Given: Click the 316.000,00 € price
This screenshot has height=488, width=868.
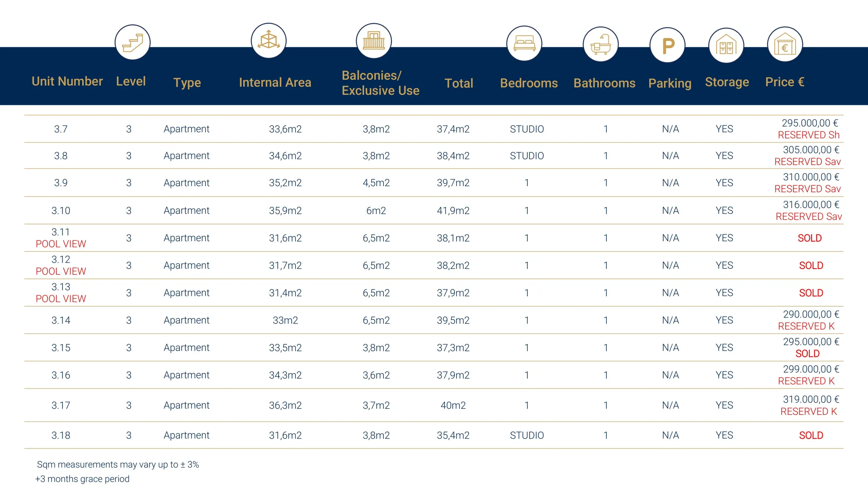Looking at the screenshot, I should (811, 205).
